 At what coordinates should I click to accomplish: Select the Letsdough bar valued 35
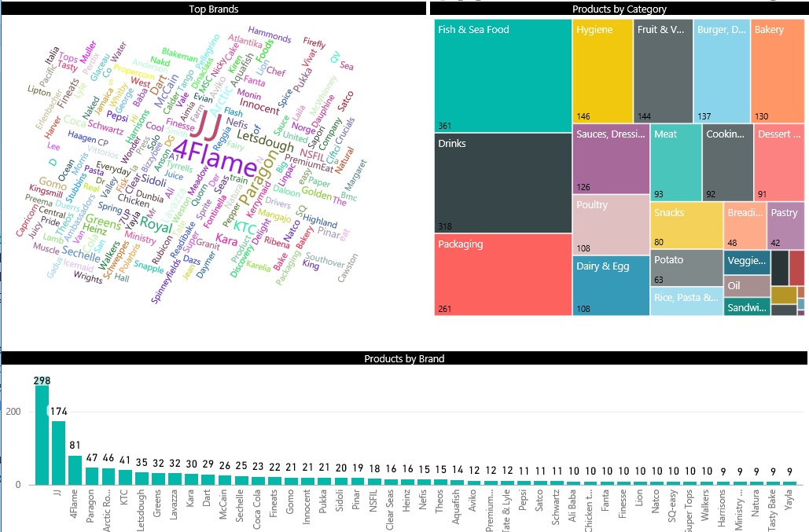tap(142, 479)
